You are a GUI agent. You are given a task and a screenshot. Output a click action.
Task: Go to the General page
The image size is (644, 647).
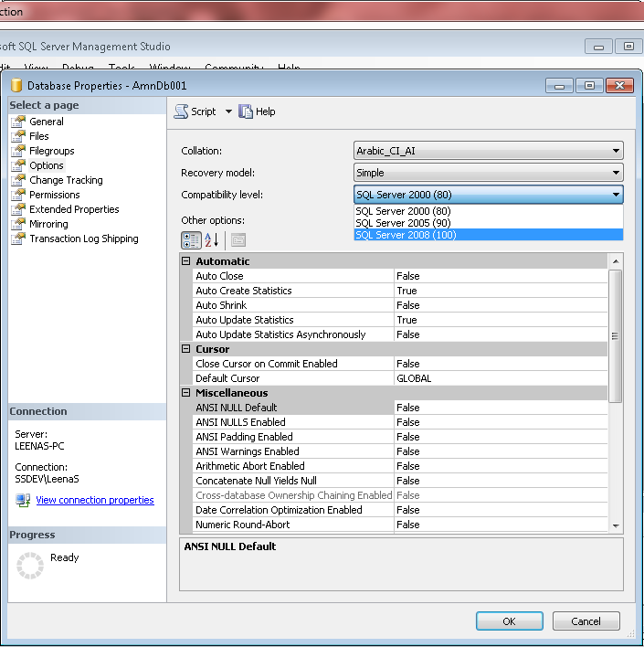(x=47, y=122)
